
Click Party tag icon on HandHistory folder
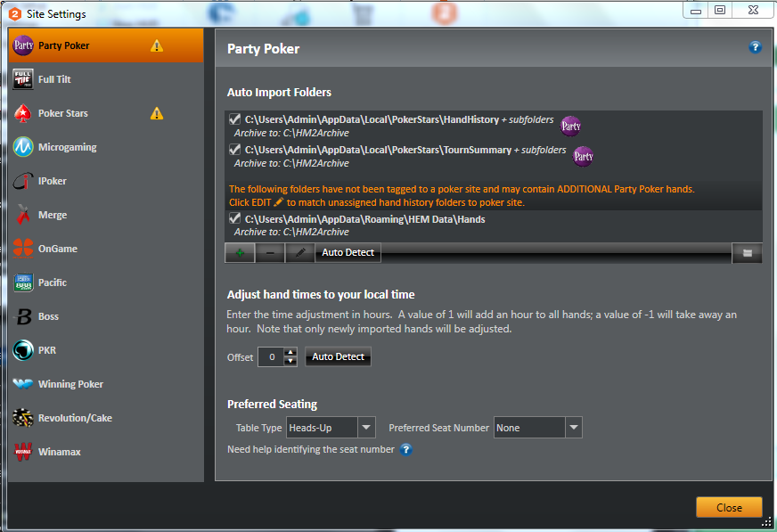(570, 127)
